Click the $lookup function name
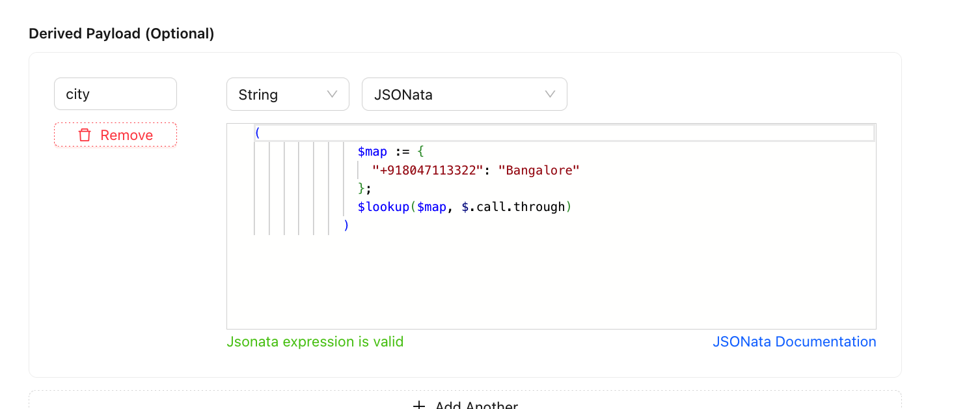 (x=383, y=207)
